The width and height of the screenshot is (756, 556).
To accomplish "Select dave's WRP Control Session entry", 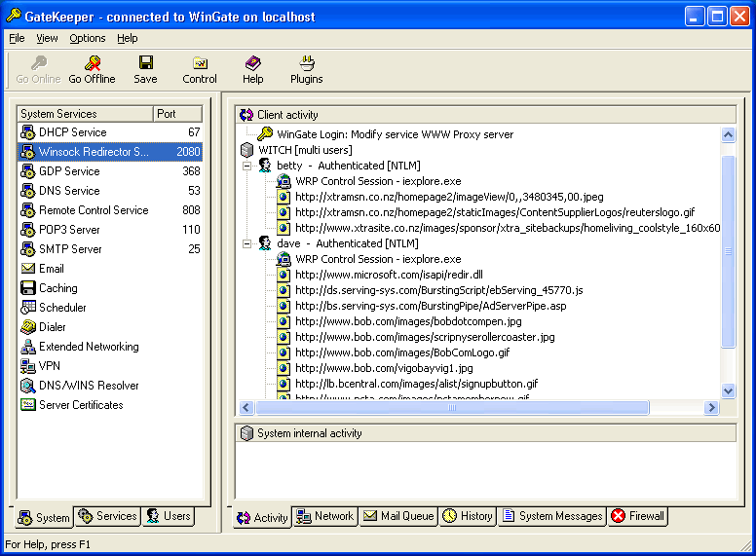I will tap(378, 259).
